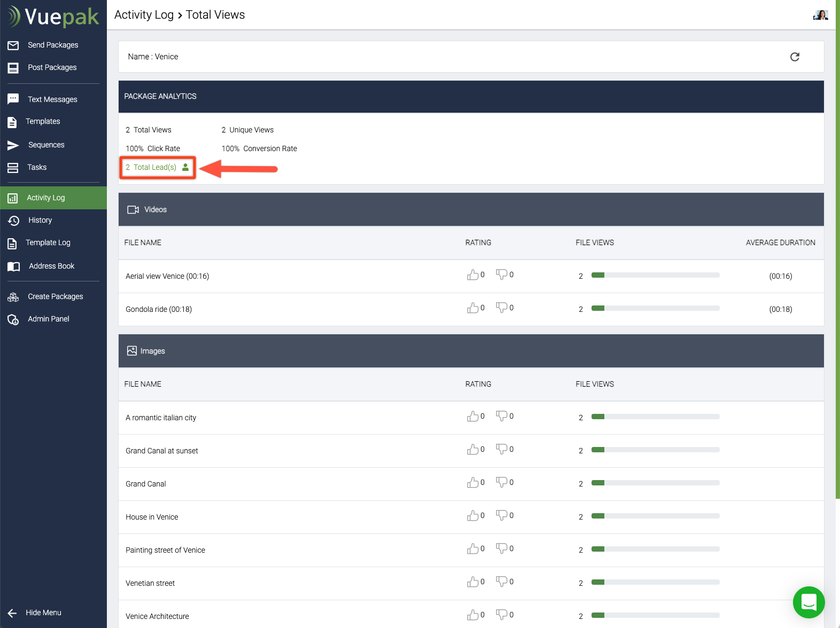Thumbs down Painting street of Venice
840x628 pixels.
tap(501, 548)
